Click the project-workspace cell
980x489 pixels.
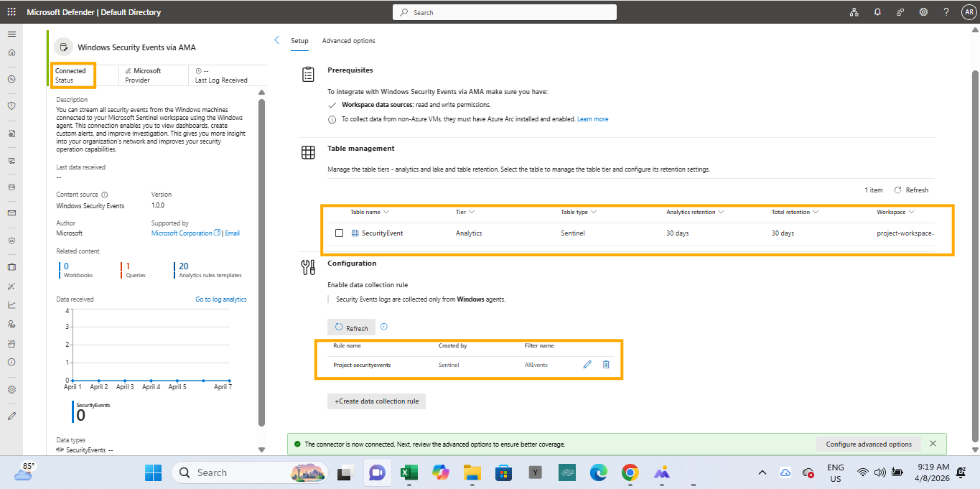tap(905, 233)
